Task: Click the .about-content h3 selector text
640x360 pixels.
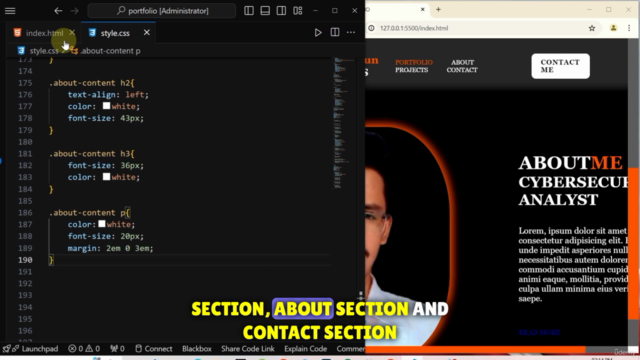Action: pyautogui.click(x=89, y=154)
